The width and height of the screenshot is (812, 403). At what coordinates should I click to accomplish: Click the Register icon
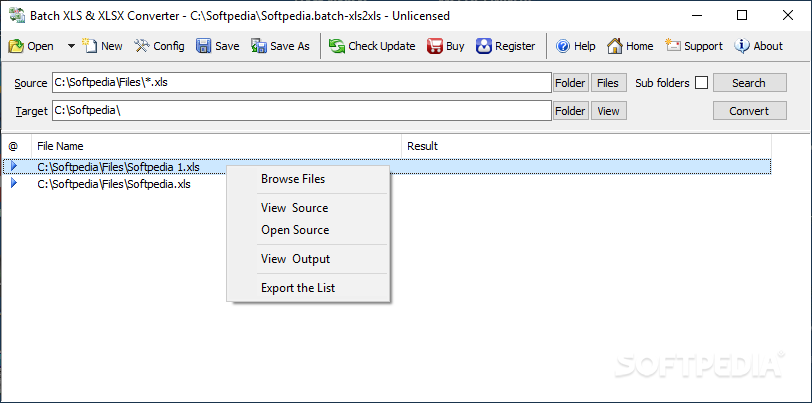(x=484, y=46)
